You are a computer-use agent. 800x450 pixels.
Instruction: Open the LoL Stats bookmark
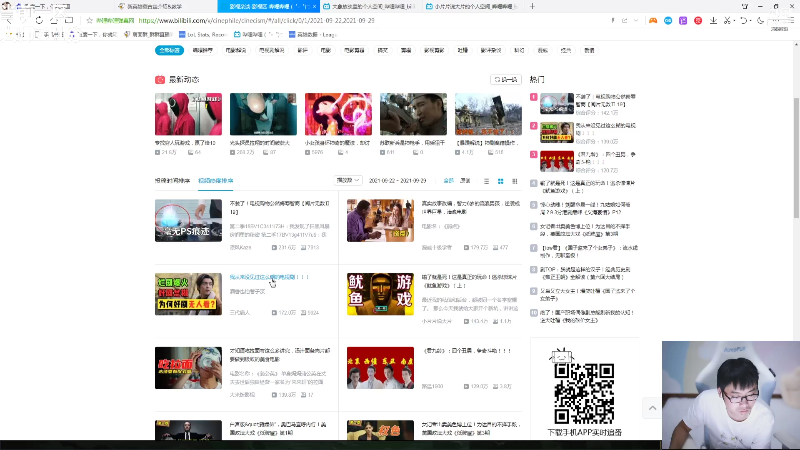coord(203,35)
